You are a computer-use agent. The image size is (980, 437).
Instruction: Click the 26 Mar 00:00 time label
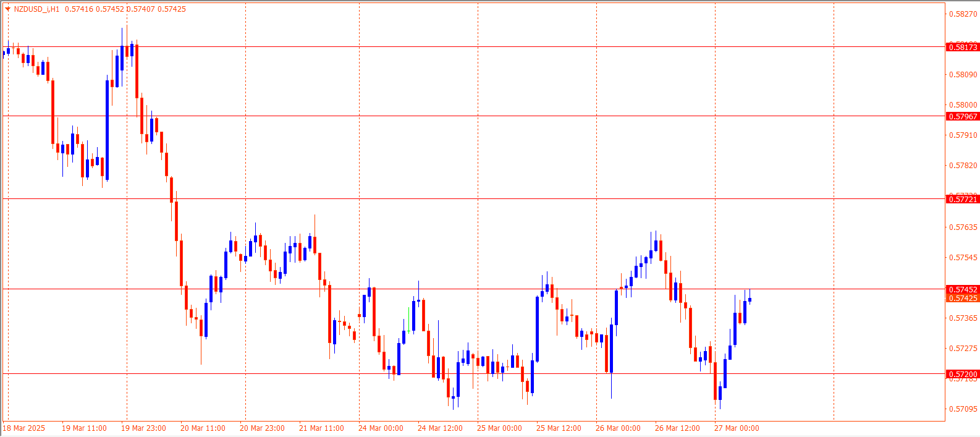pos(618,428)
